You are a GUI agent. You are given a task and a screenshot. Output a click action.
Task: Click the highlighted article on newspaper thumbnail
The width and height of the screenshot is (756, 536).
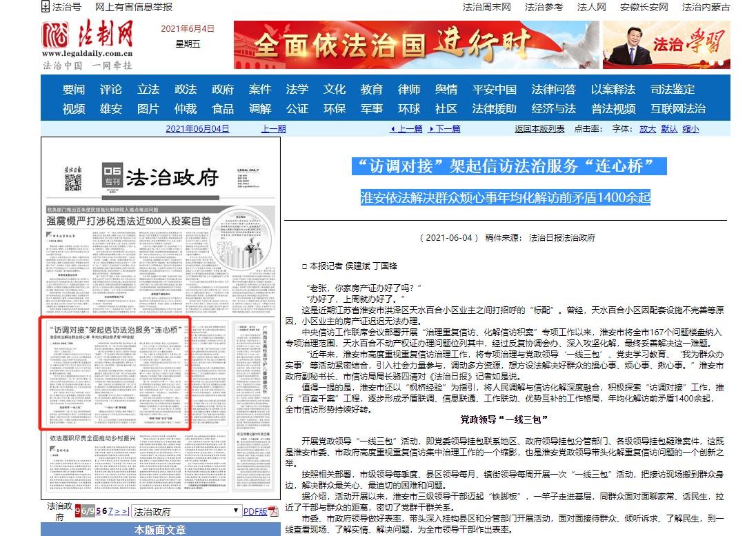coord(115,373)
